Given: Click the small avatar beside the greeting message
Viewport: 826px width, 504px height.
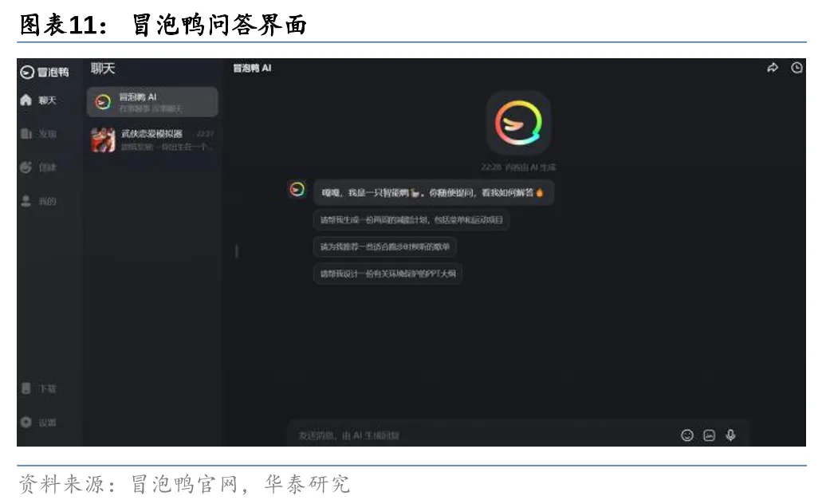Looking at the screenshot, I should 297,189.
